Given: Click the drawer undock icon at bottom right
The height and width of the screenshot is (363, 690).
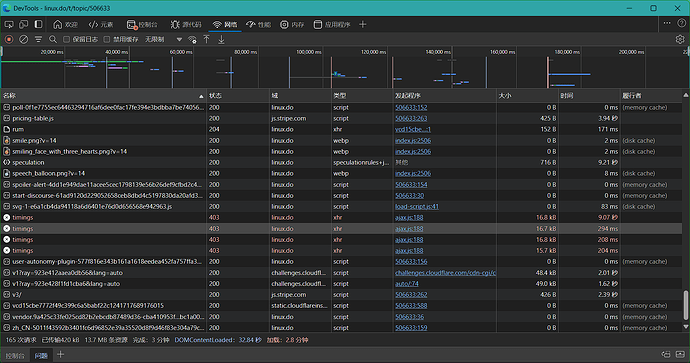Looking at the screenshot, I should point(666,354).
